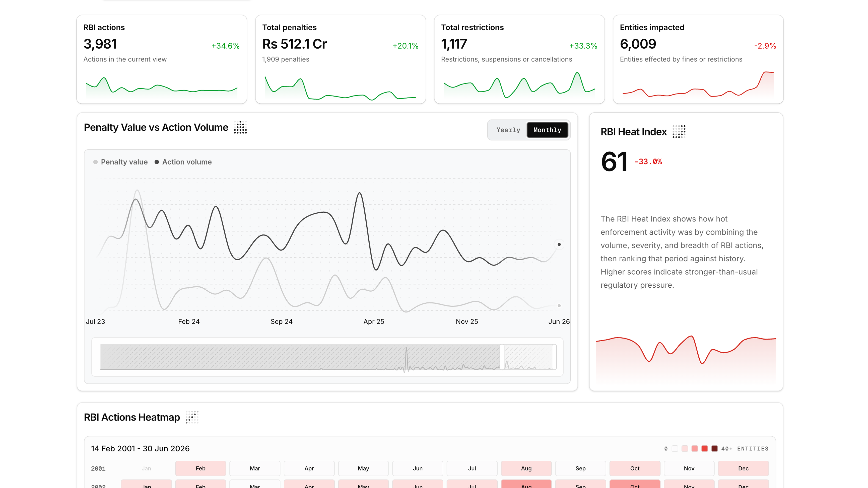Viewport: 868px width, 488px height.
Task: Click the heat index score 61
Action: [614, 162]
